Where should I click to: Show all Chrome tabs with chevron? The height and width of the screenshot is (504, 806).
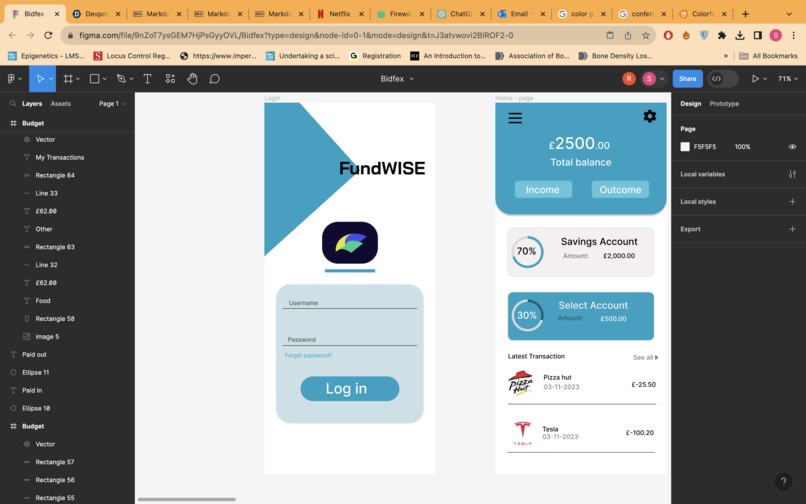[x=789, y=14]
